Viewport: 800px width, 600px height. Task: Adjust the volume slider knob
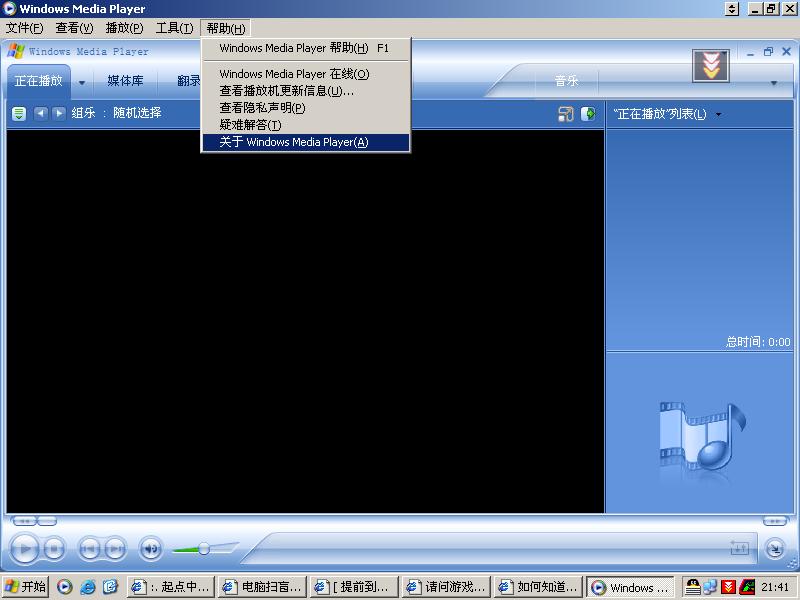point(204,548)
